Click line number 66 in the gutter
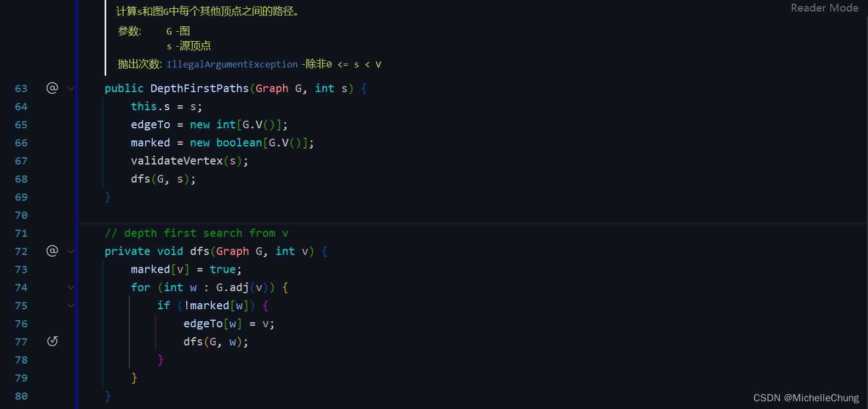 point(21,143)
